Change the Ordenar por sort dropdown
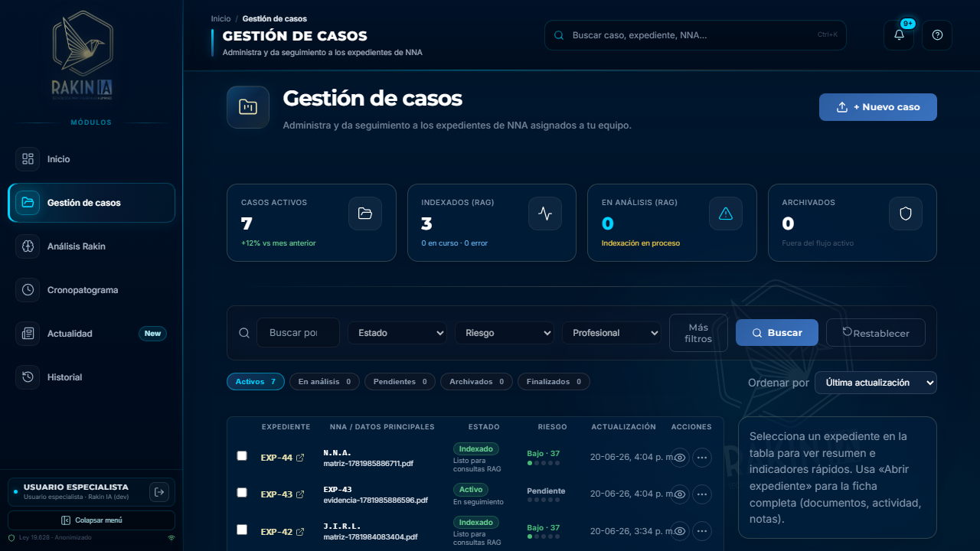The height and width of the screenshot is (551, 980). tap(876, 383)
